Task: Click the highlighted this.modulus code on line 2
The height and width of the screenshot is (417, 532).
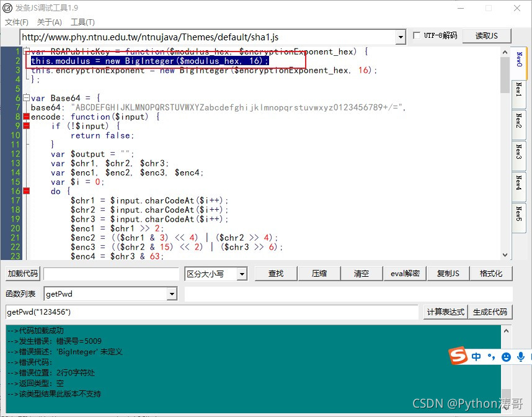Action: point(149,61)
